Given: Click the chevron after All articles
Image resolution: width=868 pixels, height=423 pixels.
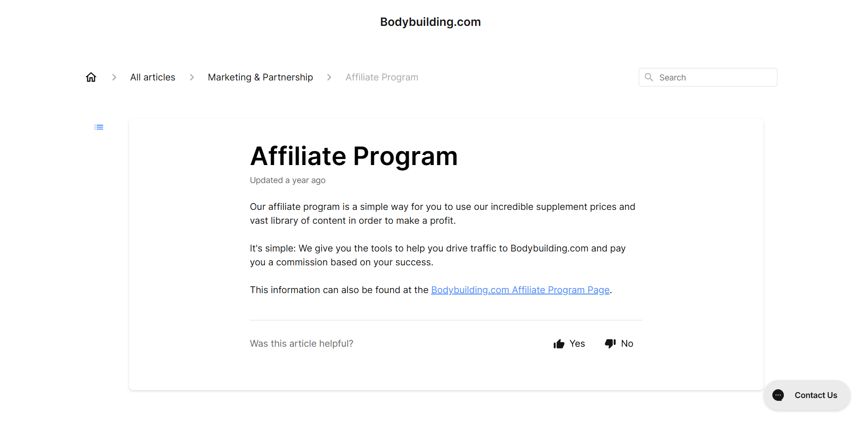Looking at the screenshot, I should (191, 77).
